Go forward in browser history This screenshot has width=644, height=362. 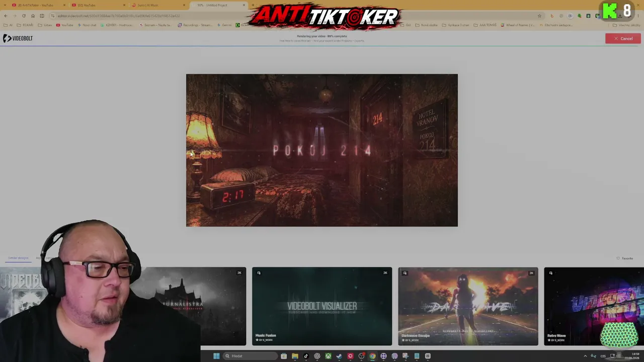[x=15, y=16]
